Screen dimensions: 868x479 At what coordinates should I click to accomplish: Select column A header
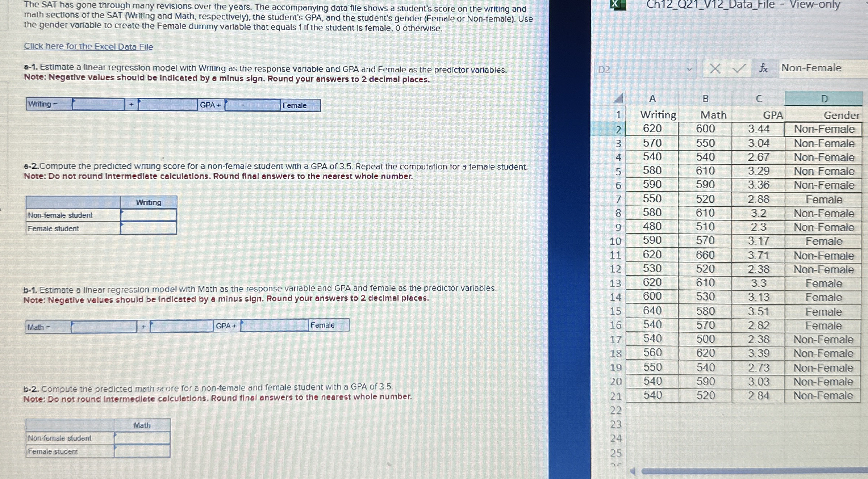[652, 99]
